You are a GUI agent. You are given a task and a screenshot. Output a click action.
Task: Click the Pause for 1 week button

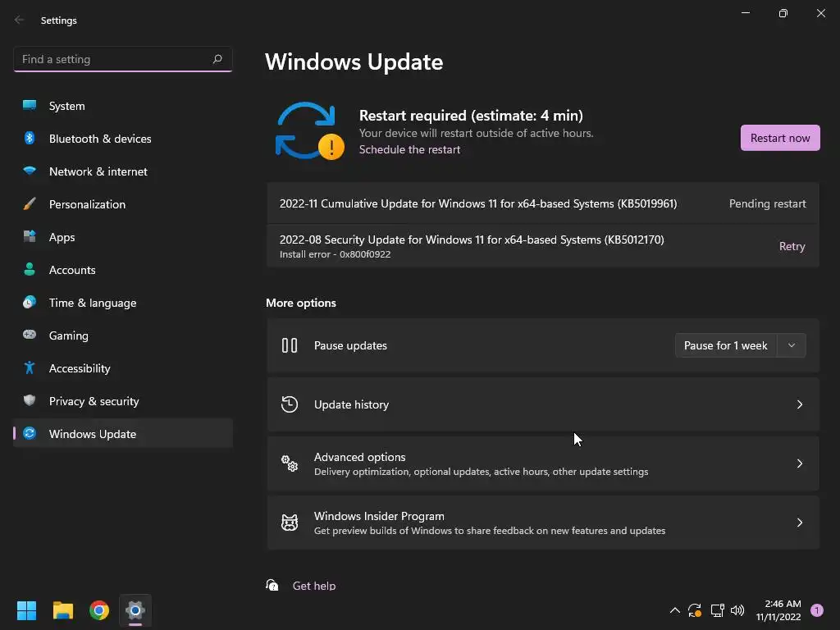pos(726,345)
